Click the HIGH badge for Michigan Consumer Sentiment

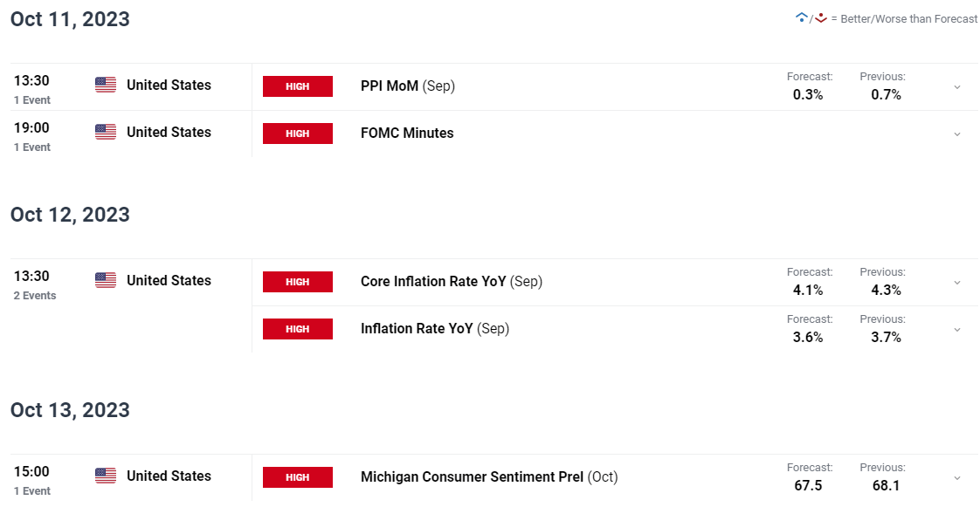[298, 477]
